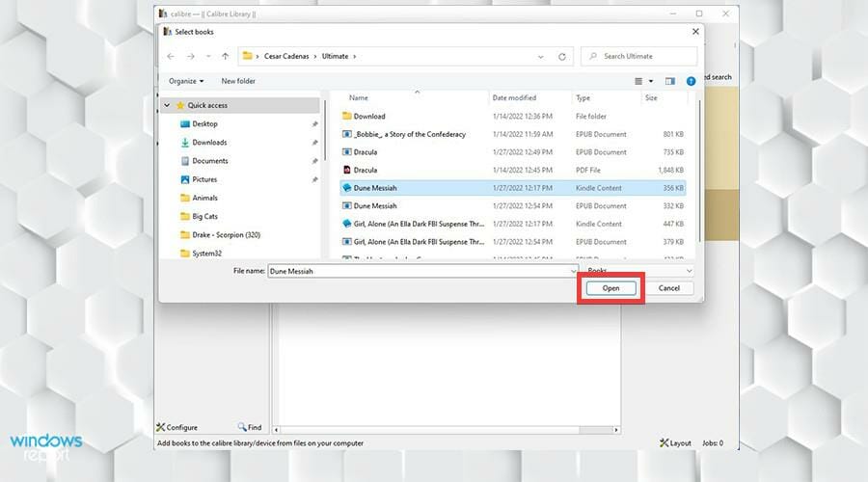Click the Open button

610,288
